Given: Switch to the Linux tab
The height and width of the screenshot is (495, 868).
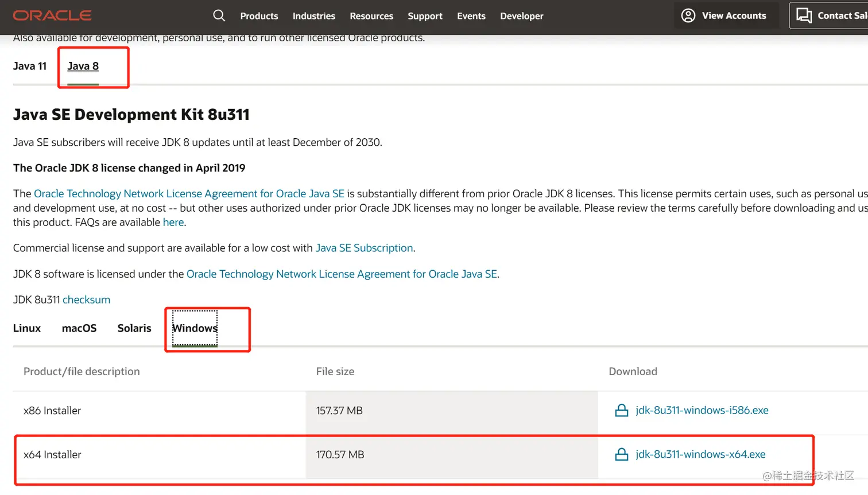Looking at the screenshot, I should 27,328.
